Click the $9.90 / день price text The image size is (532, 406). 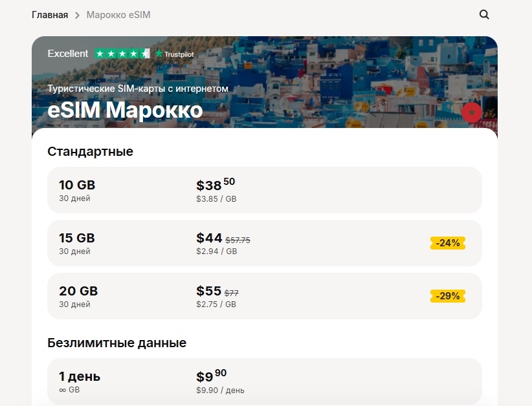pyautogui.click(x=220, y=390)
